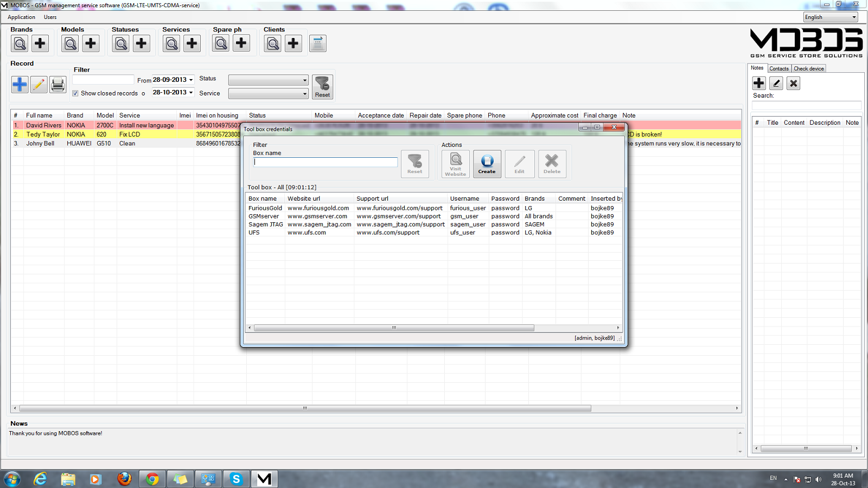Create a new record with the blue plus
Screen dimensions: 868x488
click(x=20, y=85)
